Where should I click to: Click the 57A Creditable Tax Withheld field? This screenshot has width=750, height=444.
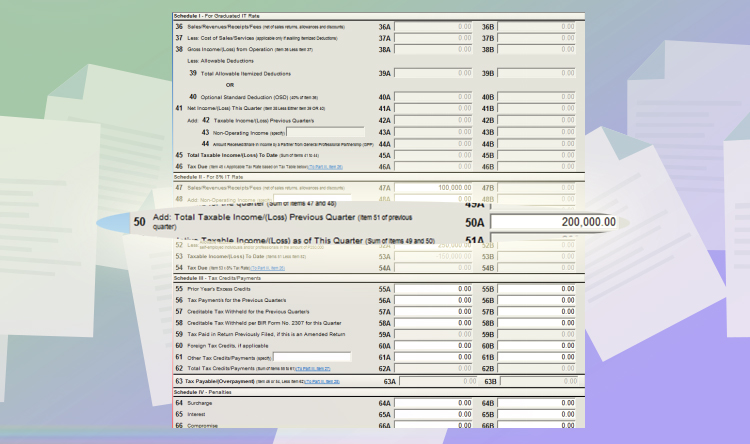coord(433,312)
